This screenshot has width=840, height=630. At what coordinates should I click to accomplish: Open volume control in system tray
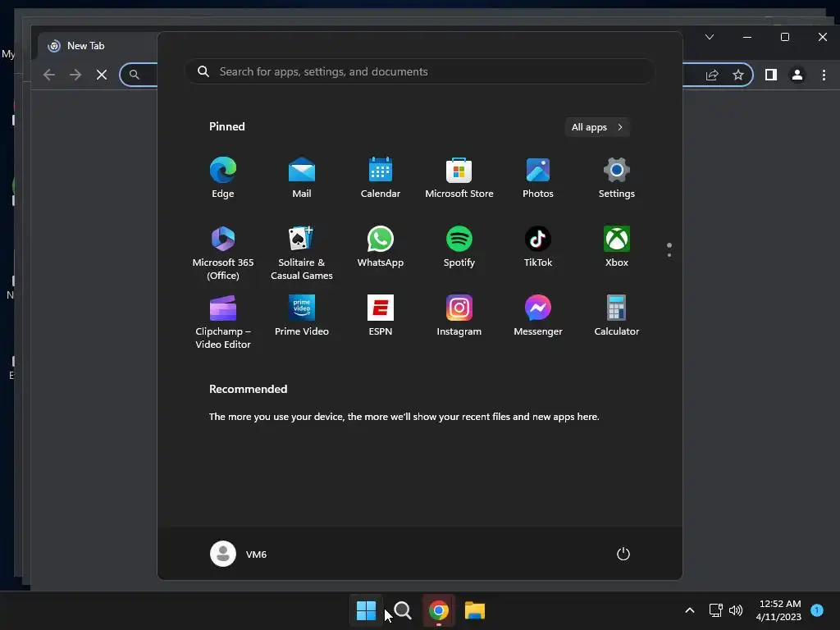736,610
